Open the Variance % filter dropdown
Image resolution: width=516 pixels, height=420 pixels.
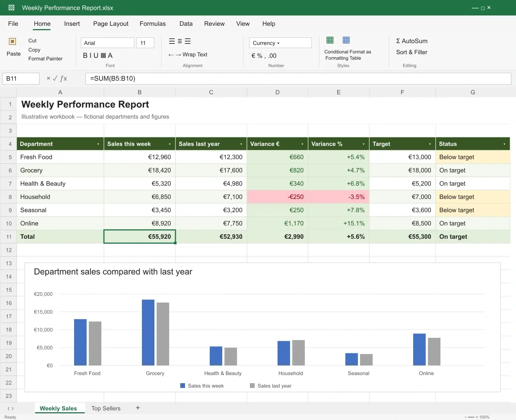tap(363, 144)
